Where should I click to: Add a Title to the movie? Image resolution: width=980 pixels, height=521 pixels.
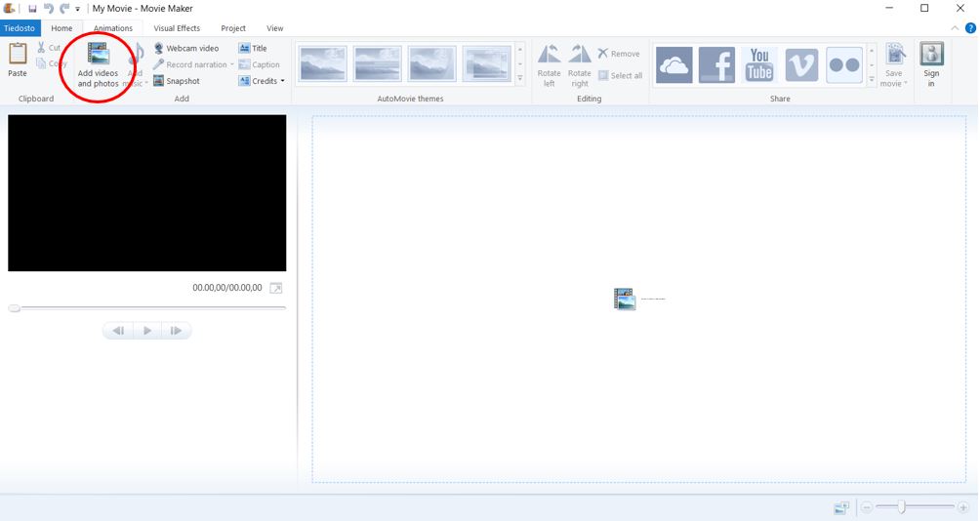click(x=253, y=48)
